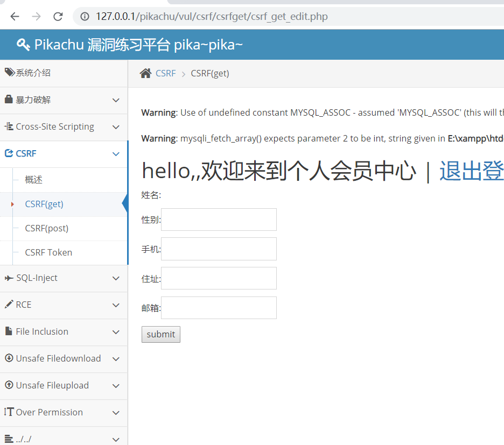Viewport: 504px width, 445px height.
Task: Click the plane icon beside SQL-Inject
Action: (x=9, y=278)
